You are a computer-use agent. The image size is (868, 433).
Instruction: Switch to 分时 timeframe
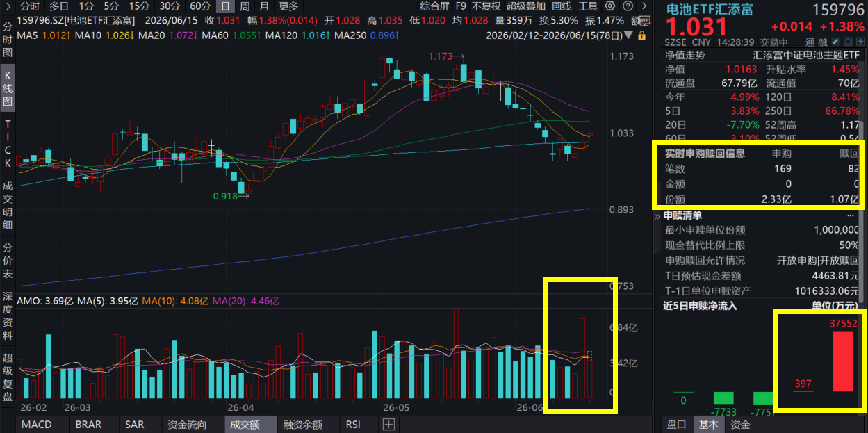pyautogui.click(x=30, y=6)
